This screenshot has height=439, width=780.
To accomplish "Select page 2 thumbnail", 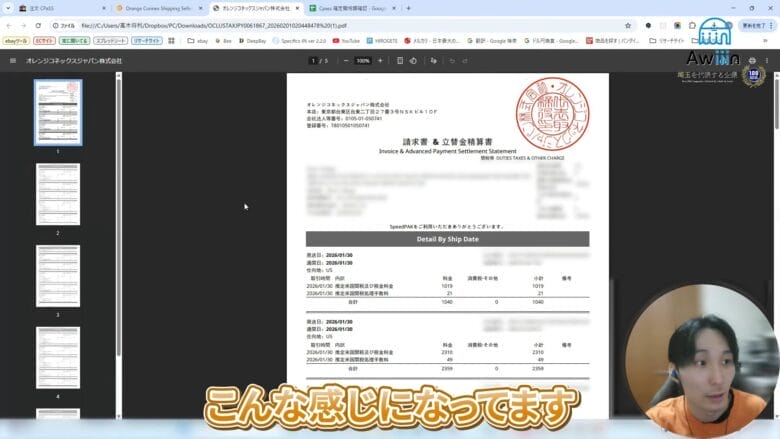I will [x=58, y=194].
